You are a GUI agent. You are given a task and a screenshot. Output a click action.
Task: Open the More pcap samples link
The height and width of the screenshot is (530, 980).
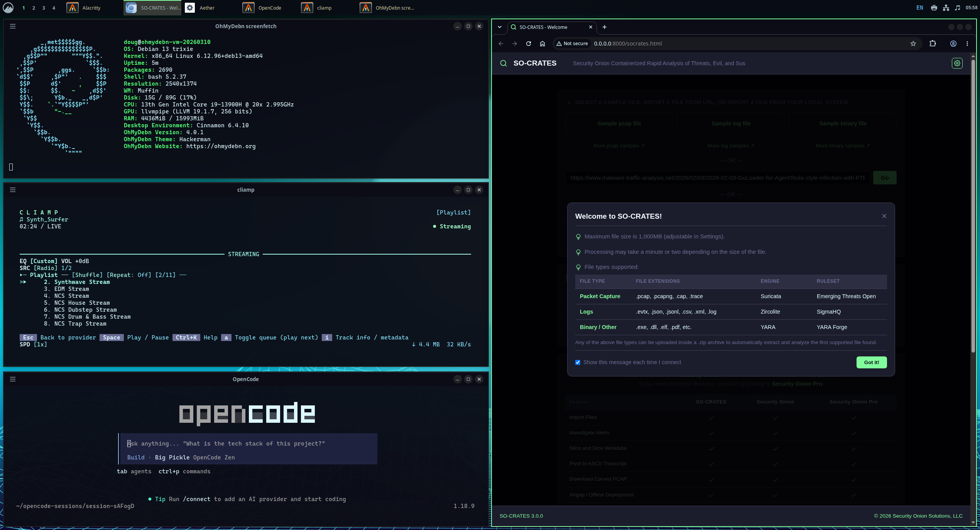[619, 146]
